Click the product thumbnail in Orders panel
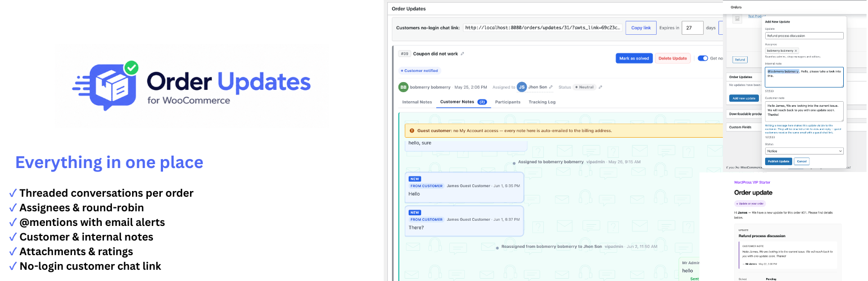 [736, 19]
